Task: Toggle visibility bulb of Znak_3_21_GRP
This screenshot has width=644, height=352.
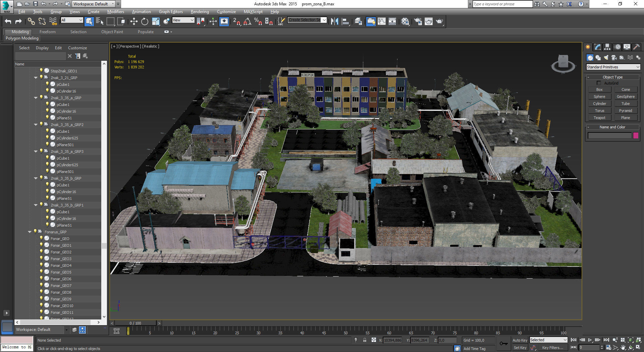Action: [x=41, y=77]
